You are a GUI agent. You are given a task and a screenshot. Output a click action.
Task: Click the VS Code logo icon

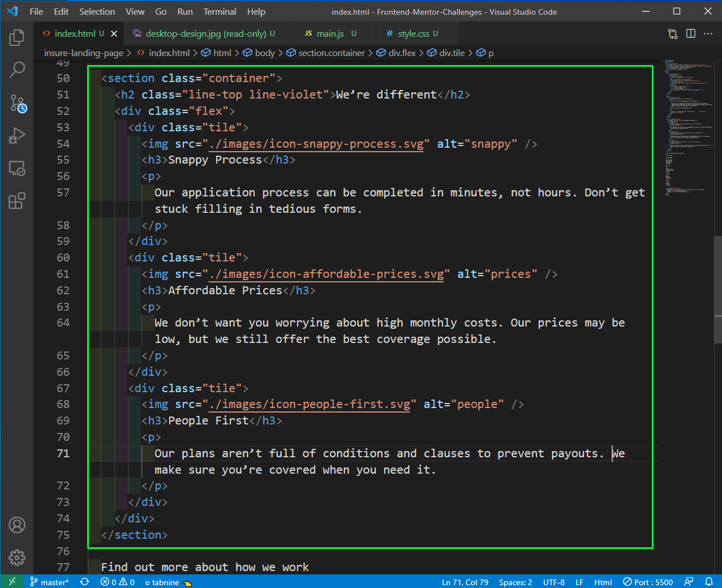[12, 11]
